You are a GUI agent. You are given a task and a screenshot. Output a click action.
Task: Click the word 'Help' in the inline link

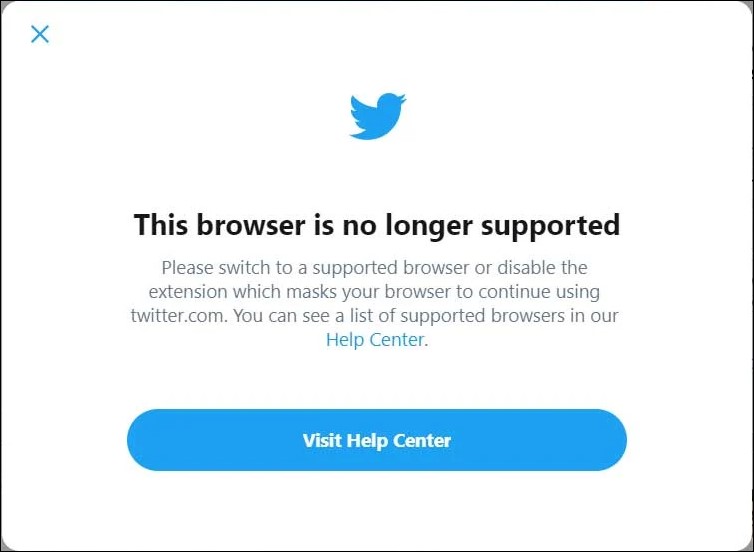tap(344, 340)
